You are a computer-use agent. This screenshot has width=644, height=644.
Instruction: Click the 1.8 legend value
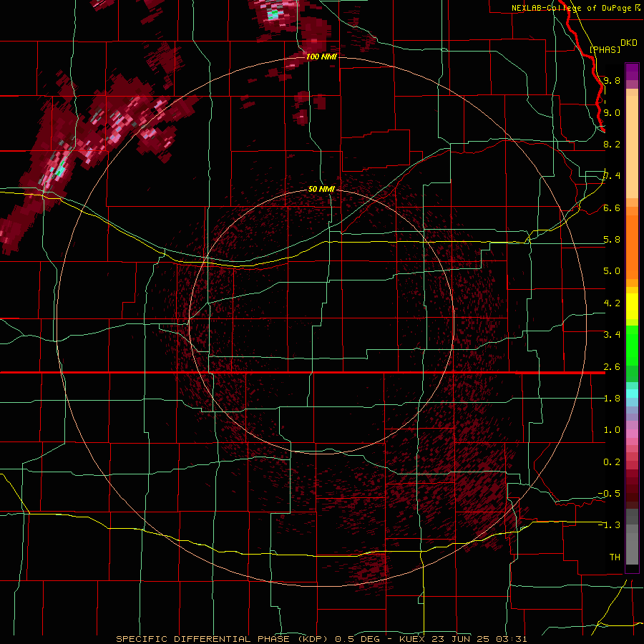pyautogui.click(x=612, y=399)
